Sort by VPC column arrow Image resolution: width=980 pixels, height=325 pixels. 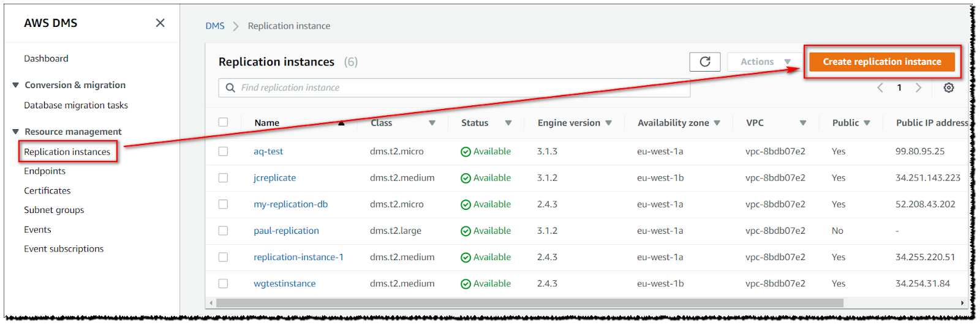point(803,123)
